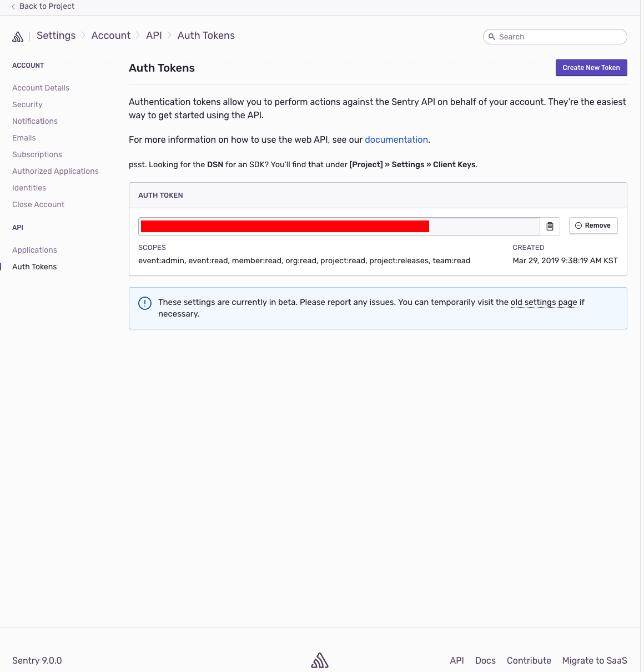Go Back to Project
644x672 pixels.
[43, 6]
